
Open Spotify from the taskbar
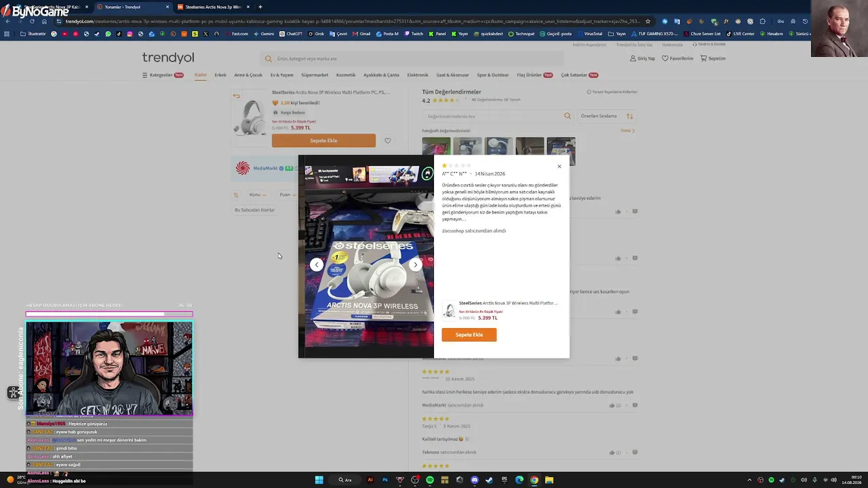point(430,480)
